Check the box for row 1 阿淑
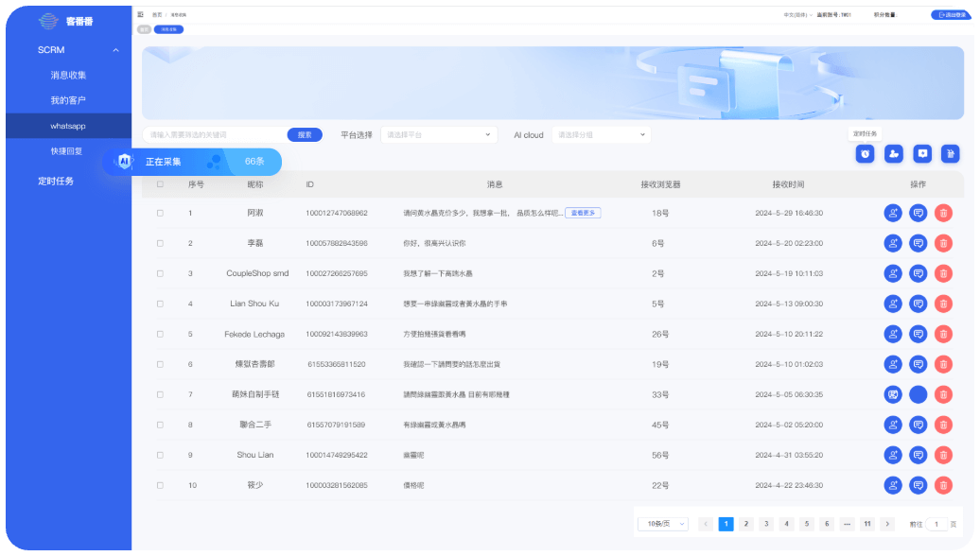This screenshot has height=556, width=980. point(160,213)
